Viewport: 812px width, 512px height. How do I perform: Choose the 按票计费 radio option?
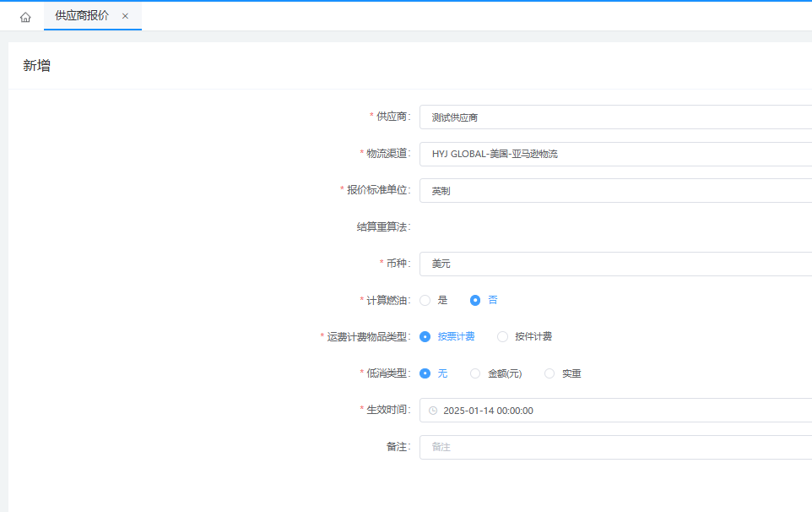click(x=425, y=336)
